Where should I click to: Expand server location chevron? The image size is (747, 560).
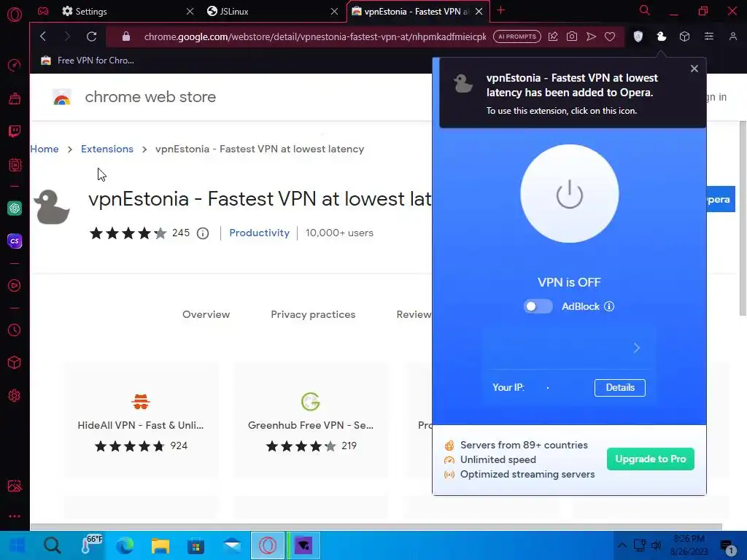point(636,348)
